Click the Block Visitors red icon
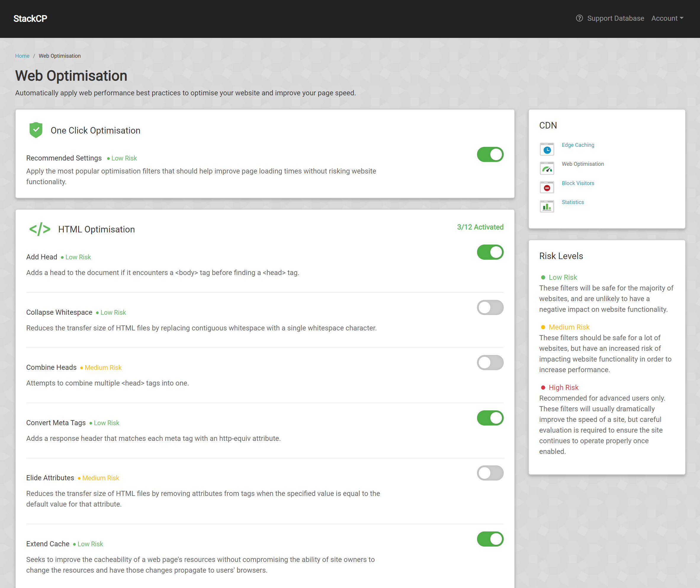Screen dimensions: 700x588 click(547, 187)
